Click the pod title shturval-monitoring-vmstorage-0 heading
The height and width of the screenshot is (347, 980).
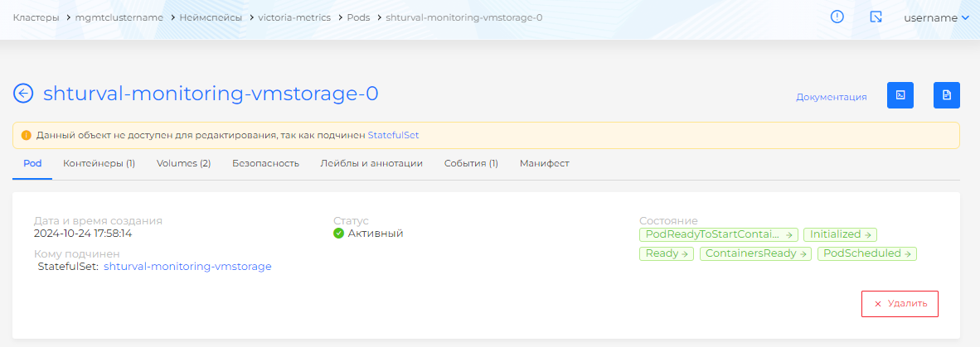pos(211,94)
